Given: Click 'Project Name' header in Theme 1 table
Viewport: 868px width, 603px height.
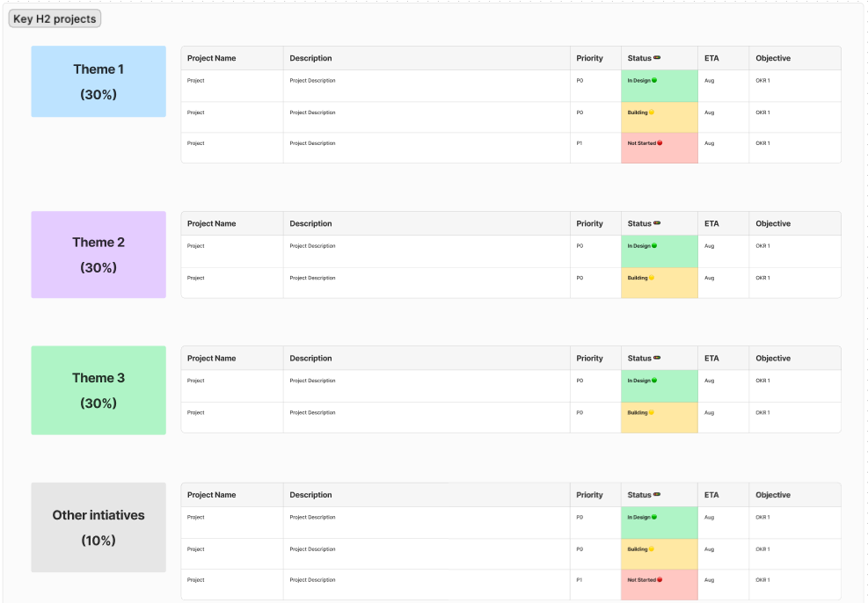Looking at the screenshot, I should (x=211, y=58).
